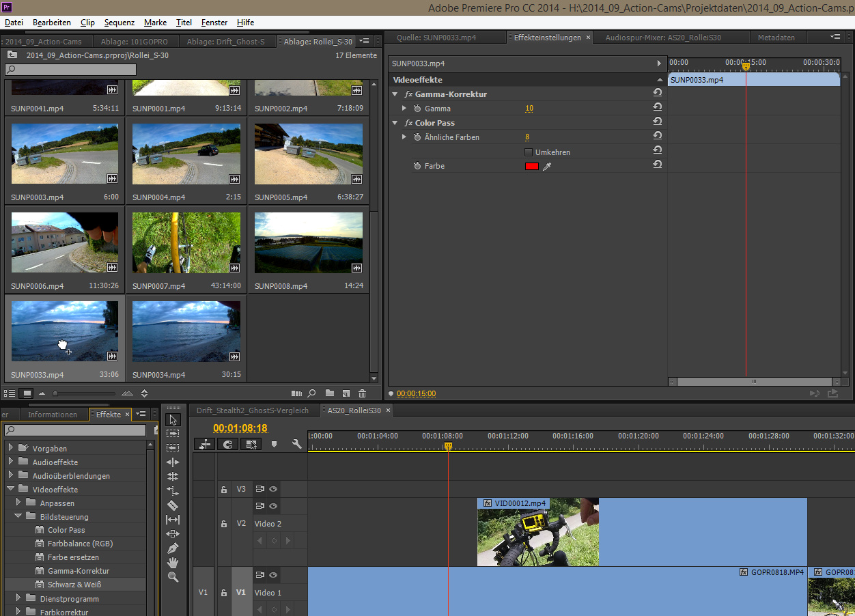Toggle visibility eye for track V2

pyautogui.click(x=273, y=506)
